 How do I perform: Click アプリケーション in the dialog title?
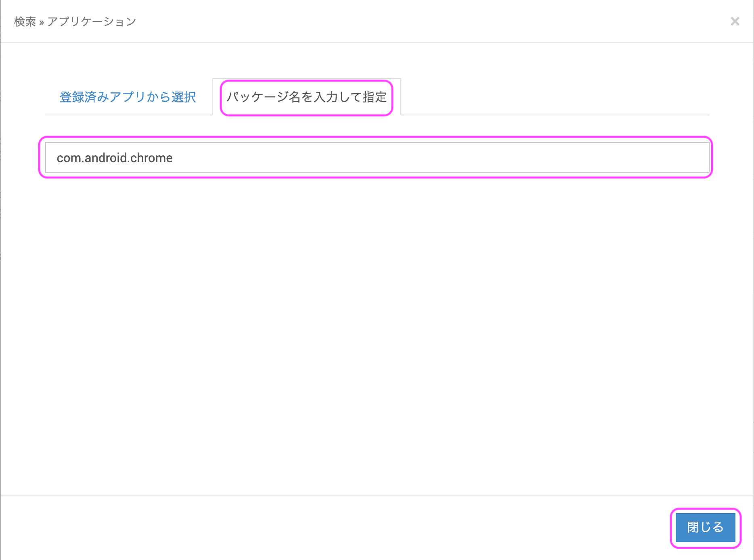[x=92, y=21]
